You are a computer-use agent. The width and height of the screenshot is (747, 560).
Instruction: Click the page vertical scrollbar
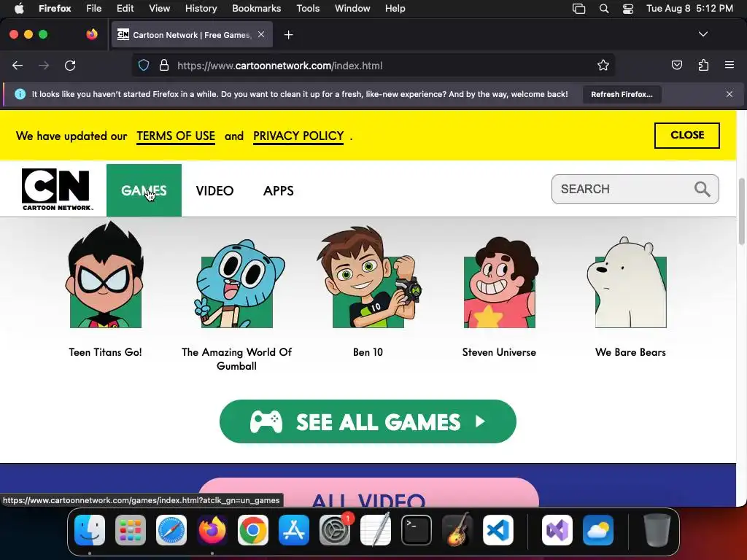point(741,211)
